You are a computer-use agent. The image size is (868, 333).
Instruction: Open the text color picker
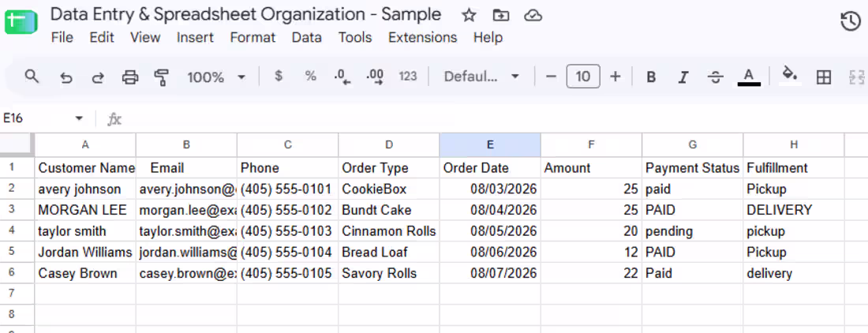(x=749, y=77)
